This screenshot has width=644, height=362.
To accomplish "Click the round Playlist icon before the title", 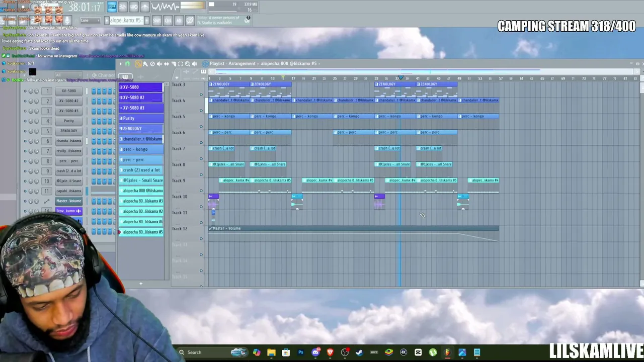I will coord(205,64).
